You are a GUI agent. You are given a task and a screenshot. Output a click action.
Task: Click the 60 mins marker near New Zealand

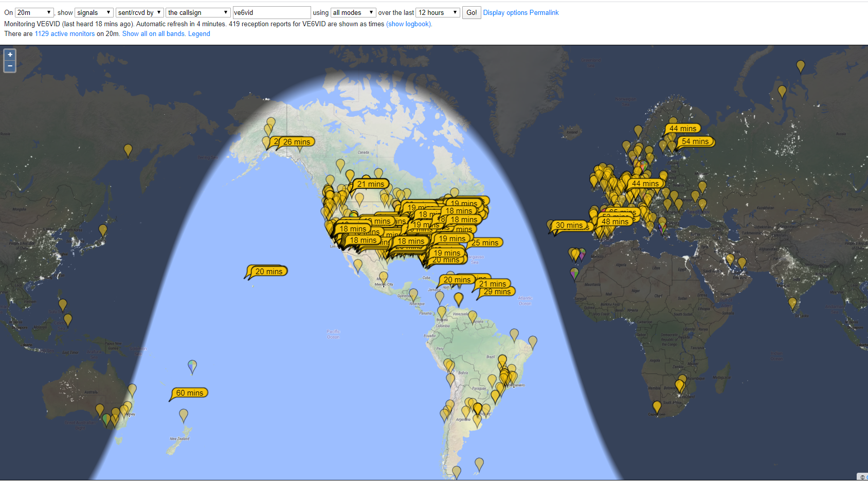[x=190, y=393]
